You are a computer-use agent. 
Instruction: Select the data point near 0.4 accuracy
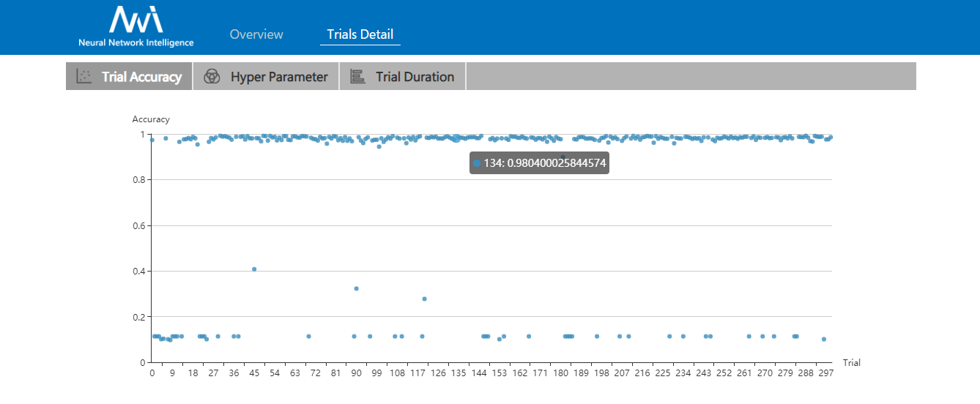click(x=254, y=269)
